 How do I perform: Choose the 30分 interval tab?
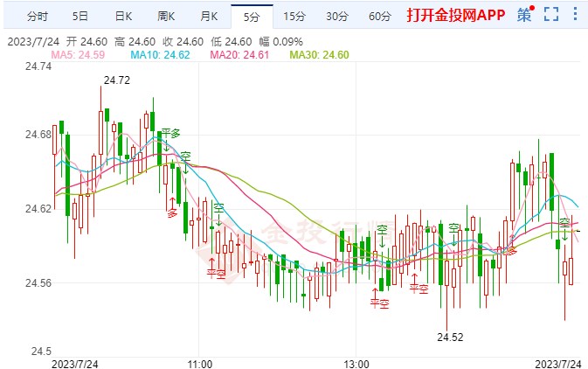(x=337, y=16)
